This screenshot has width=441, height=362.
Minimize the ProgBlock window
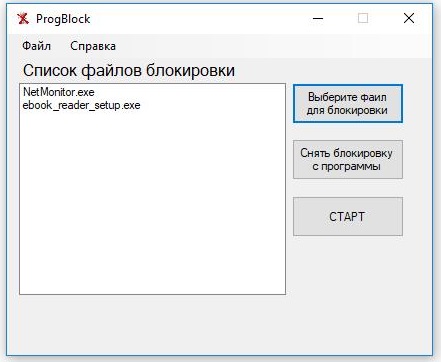coord(318,18)
